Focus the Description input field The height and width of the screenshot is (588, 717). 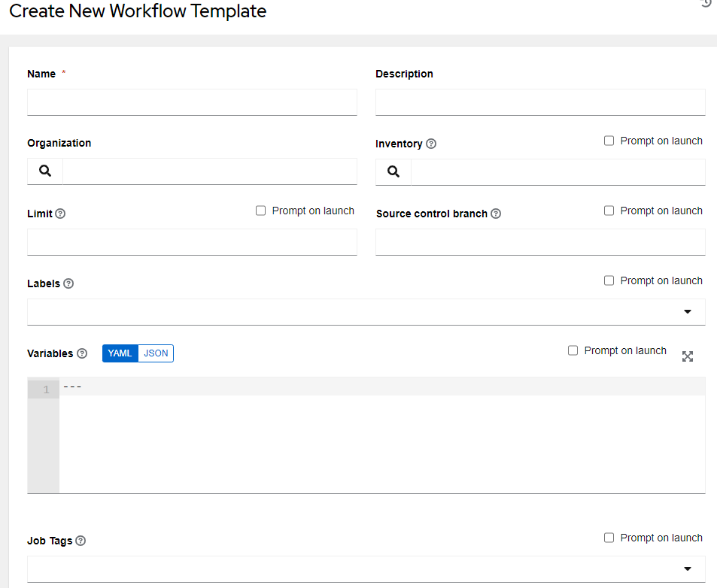(540, 102)
